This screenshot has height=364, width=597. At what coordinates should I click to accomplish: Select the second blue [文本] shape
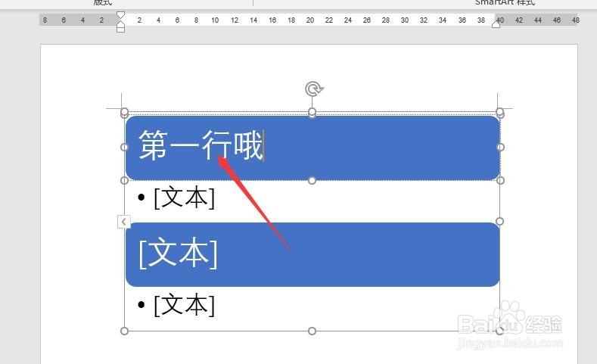pos(312,254)
